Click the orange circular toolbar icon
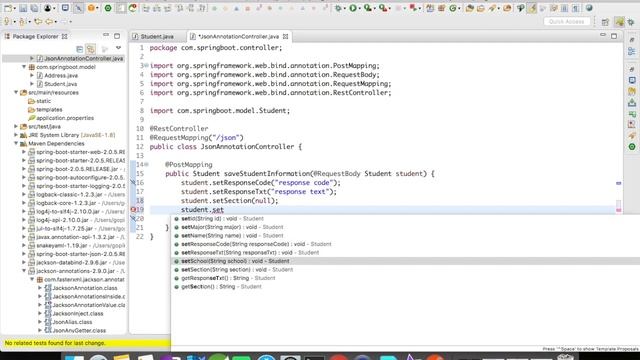 click(x=91, y=8)
